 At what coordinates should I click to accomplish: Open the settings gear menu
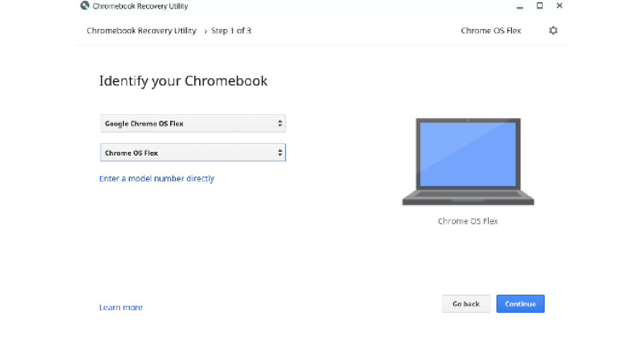tap(553, 31)
